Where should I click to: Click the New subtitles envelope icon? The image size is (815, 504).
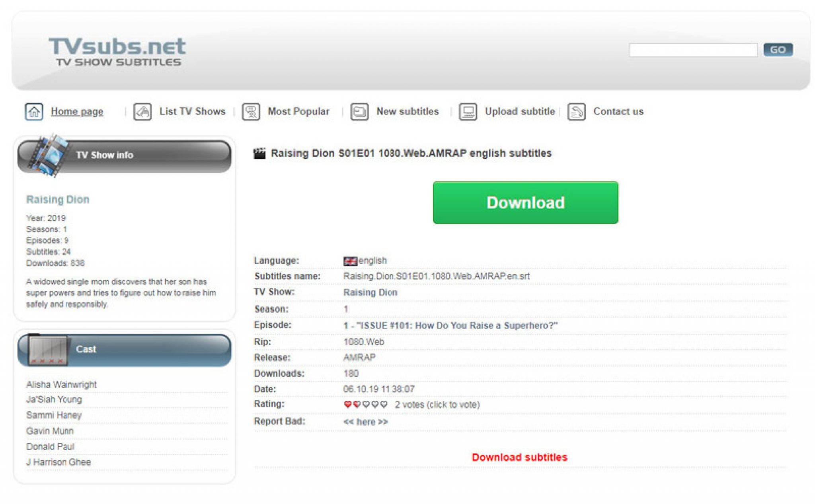tap(359, 112)
